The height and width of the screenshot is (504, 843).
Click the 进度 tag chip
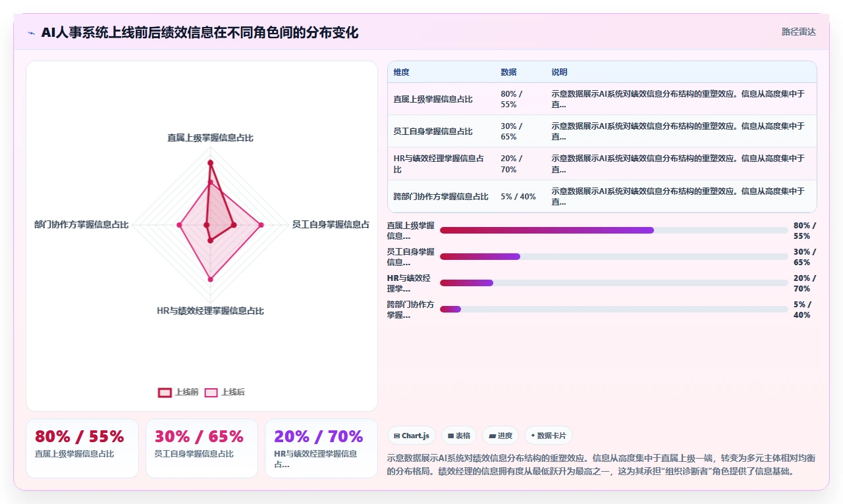click(x=501, y=436)
